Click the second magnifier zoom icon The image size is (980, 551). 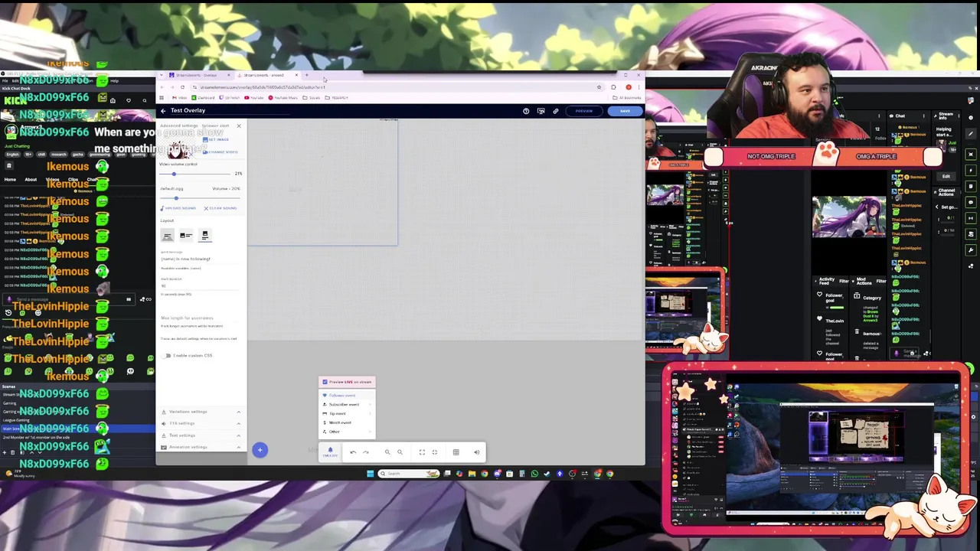[400, 452]
